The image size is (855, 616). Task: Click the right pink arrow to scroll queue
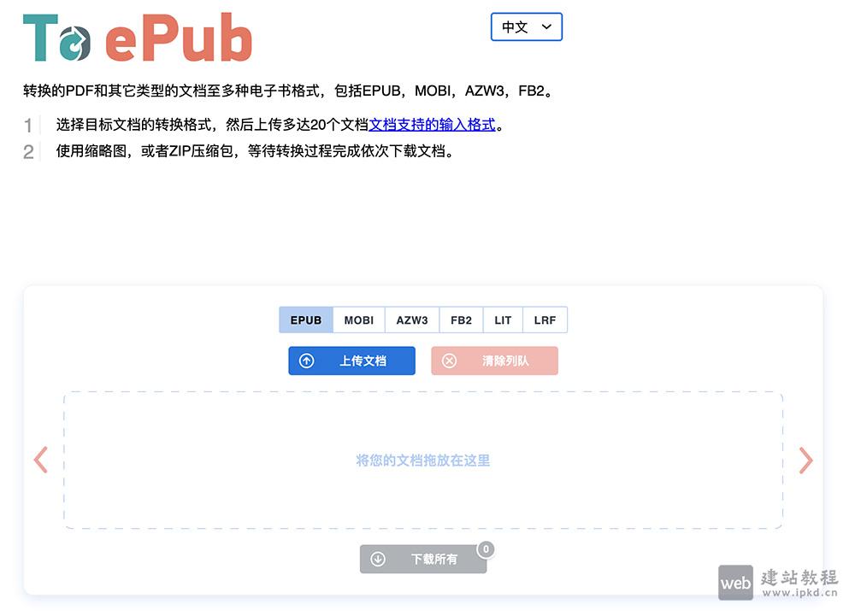point(805,461)
